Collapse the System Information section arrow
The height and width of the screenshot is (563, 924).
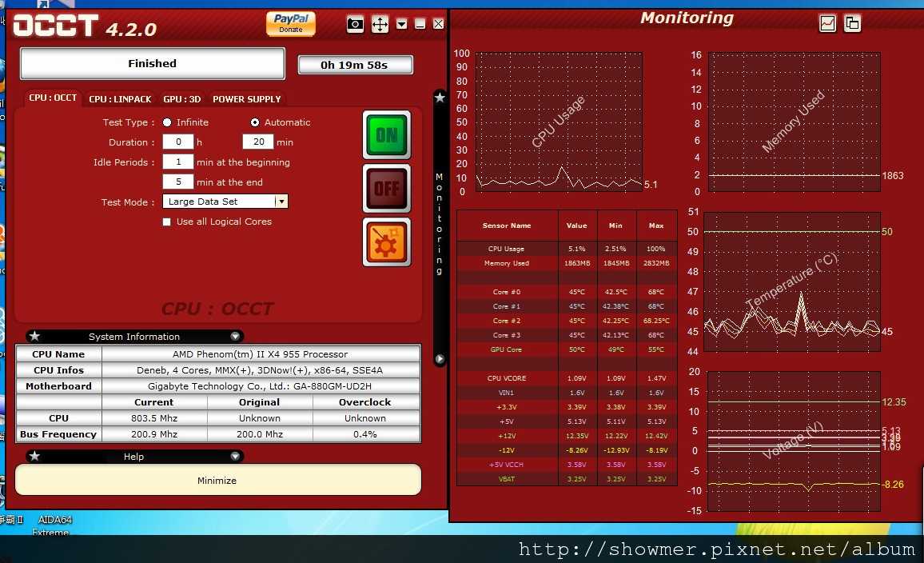click(x=235, y=336)
